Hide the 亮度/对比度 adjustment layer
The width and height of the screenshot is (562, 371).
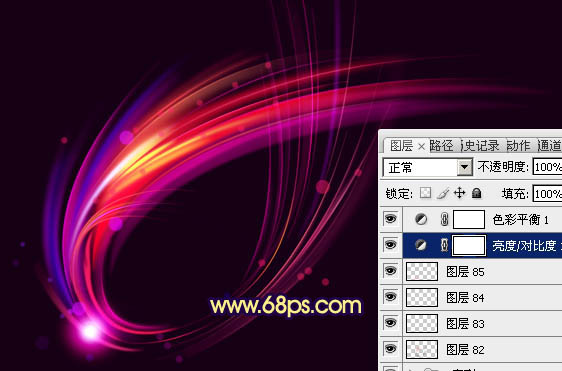pos(391,245)
